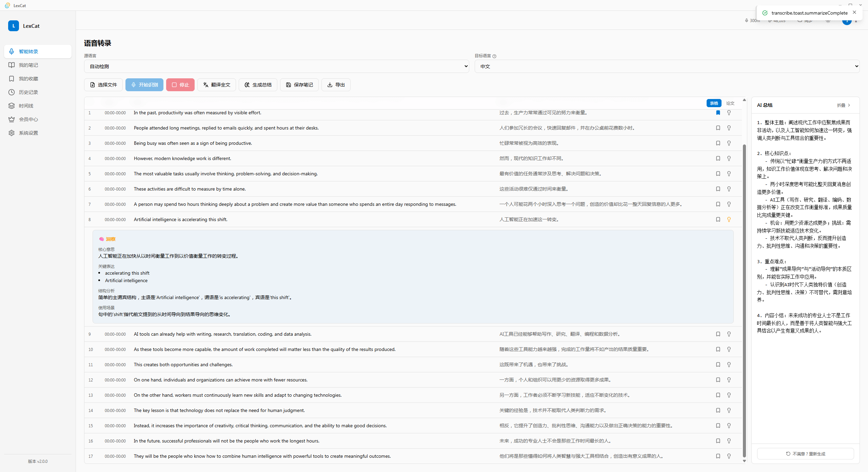Viewport: 868px width, 472px height.
Task: Click the transcript table vertical scrollbar
Action: pos(744,301)
